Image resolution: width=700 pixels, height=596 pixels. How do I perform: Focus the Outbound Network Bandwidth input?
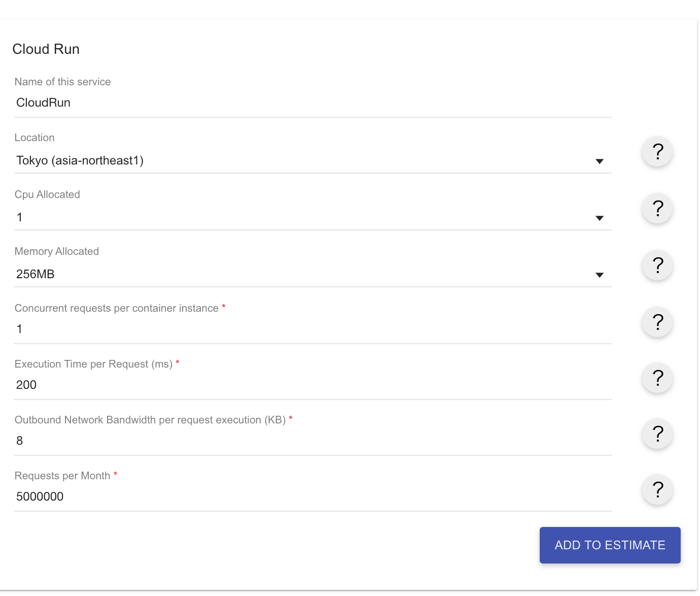coord(313,441)
